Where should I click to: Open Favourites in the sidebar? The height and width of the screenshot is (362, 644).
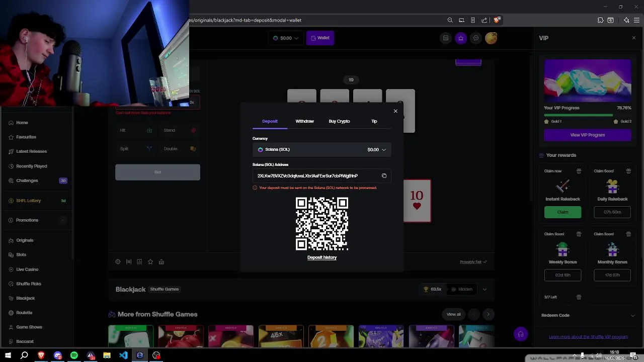point(26,137)
